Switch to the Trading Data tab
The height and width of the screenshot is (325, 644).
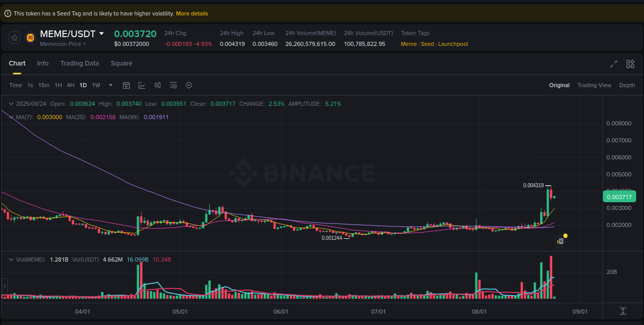[x=79, y=63]
